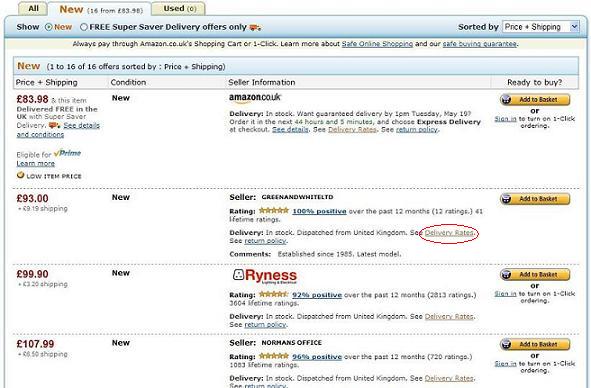Screen dimensions: 591x388
Task: Click the GreenAndWhiteLtd star rating
Action: (x=274, y=210)
